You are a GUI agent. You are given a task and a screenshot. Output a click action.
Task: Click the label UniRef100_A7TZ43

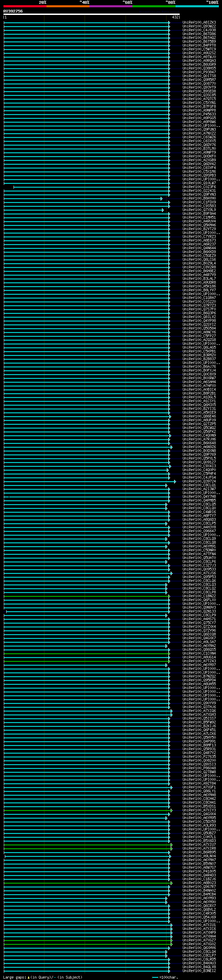coord(199,661)
